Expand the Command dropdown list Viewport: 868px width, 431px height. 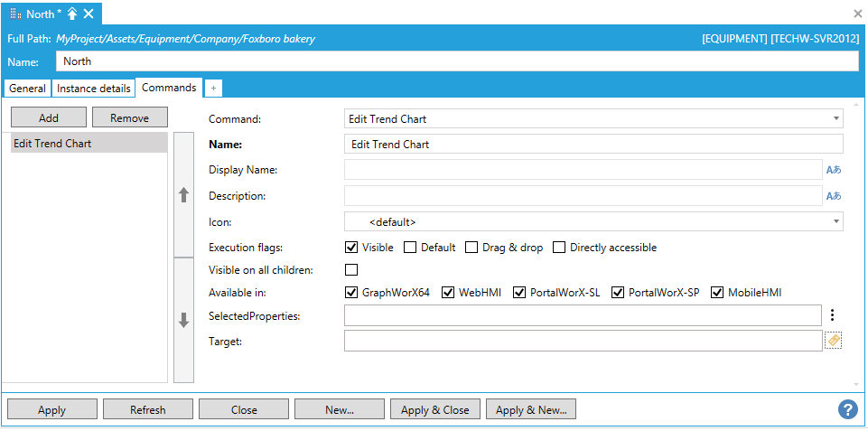[835, 119]
